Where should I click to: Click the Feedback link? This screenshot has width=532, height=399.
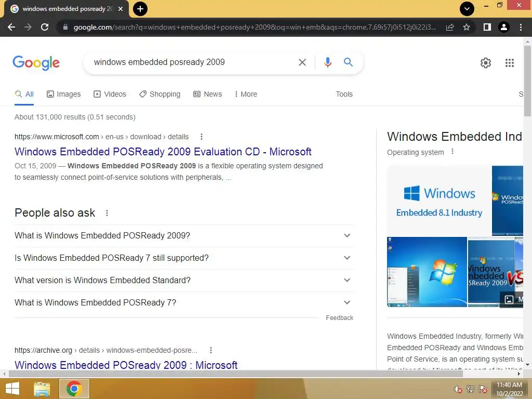[x=340, y=318]
